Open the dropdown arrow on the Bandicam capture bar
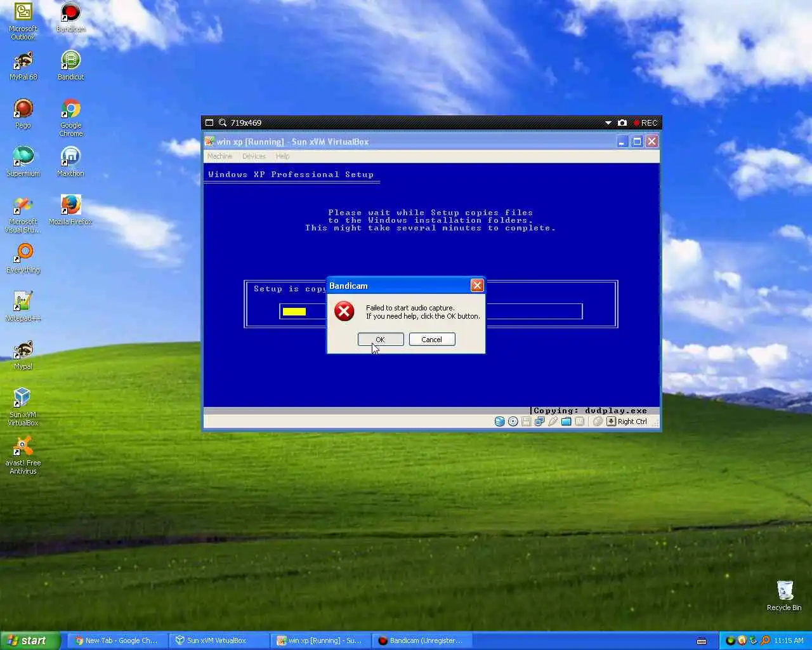812x650 pixels. (608, 123)
